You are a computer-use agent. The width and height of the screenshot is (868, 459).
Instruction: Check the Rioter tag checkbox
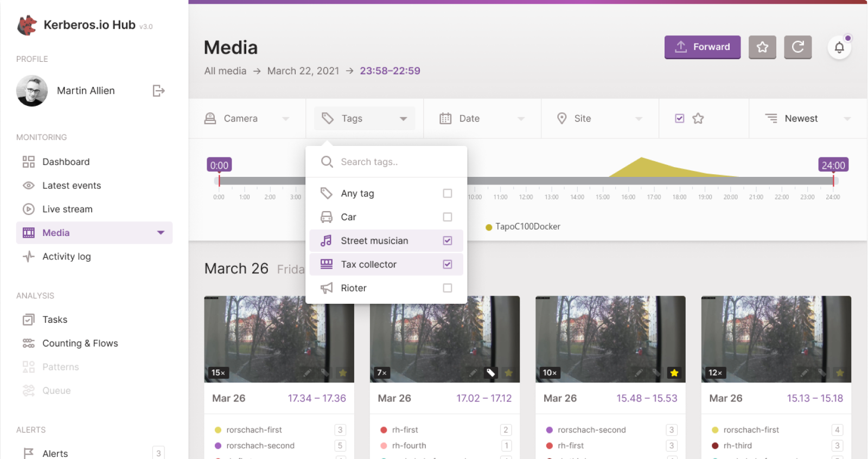tap(447, 288)
